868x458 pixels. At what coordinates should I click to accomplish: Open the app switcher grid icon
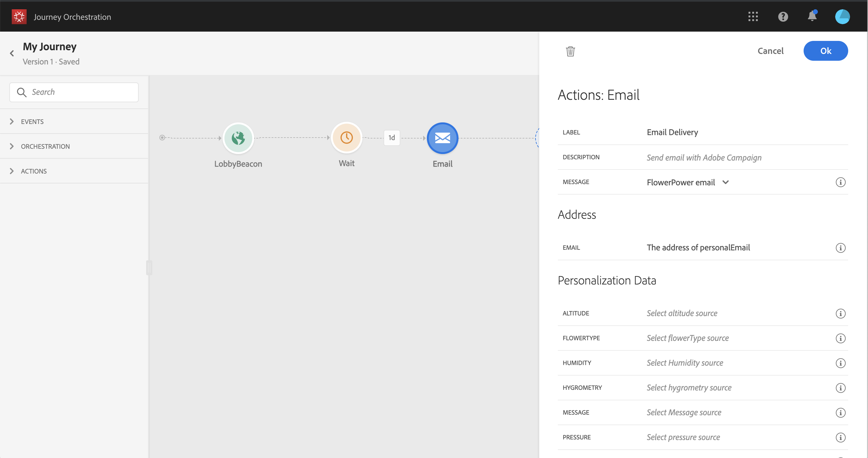click(x=753, y=16)
